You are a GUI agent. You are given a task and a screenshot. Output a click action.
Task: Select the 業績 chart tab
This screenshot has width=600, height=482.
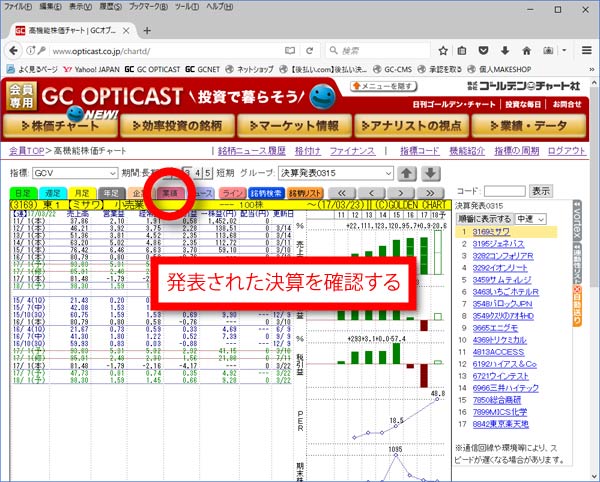[168, 192]
